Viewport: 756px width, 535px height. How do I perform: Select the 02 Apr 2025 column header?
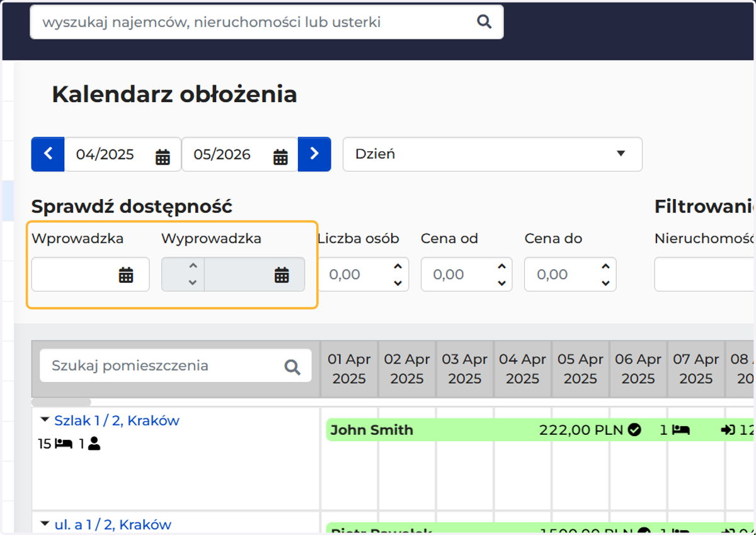coord(407,369)
